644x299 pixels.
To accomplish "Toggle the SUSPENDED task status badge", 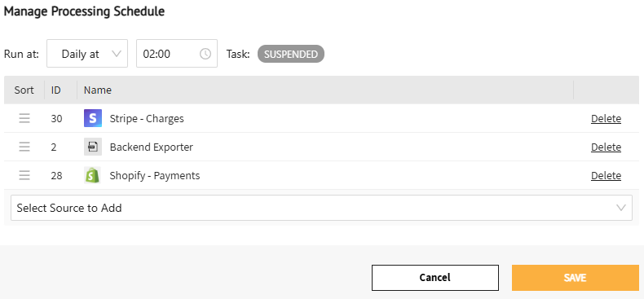I will click(x=291, y=55).
